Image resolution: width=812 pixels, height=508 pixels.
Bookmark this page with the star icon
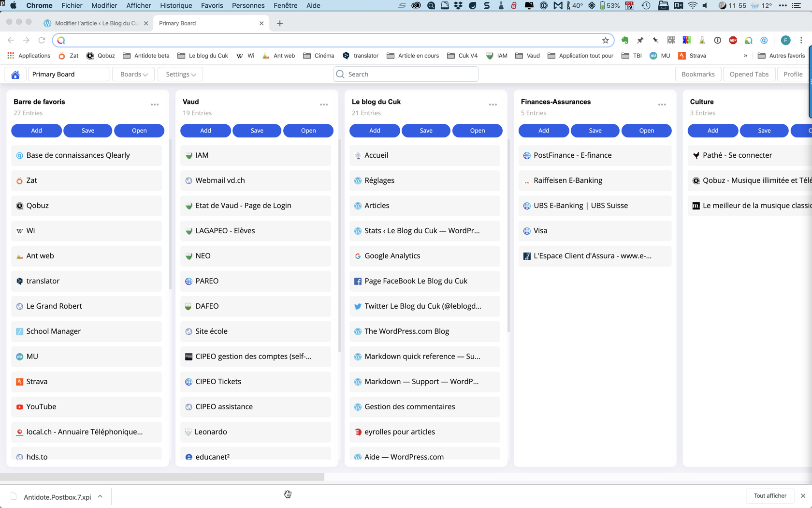pos(605,40)
